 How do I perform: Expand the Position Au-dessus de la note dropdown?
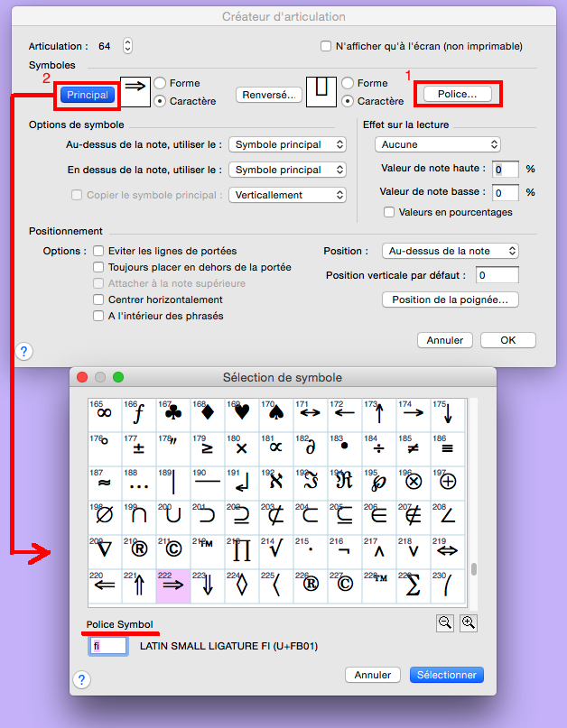[450, 251]
